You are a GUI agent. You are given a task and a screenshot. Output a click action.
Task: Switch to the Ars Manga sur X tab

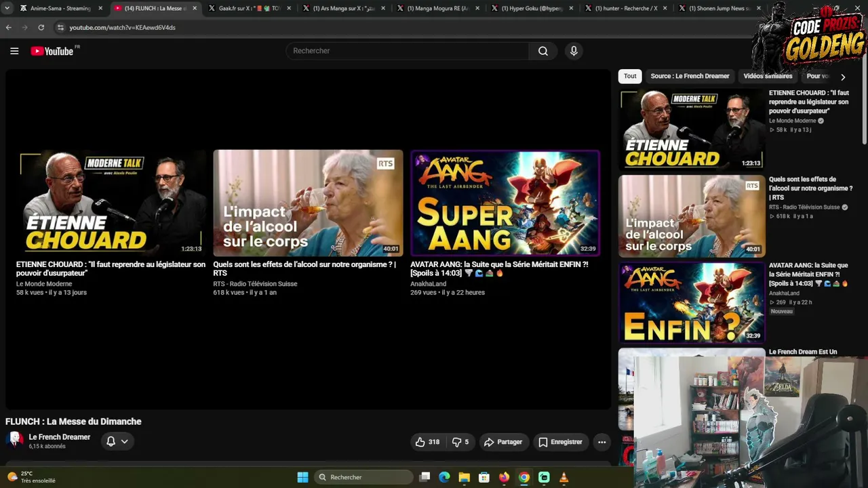(x=343, y=8)
